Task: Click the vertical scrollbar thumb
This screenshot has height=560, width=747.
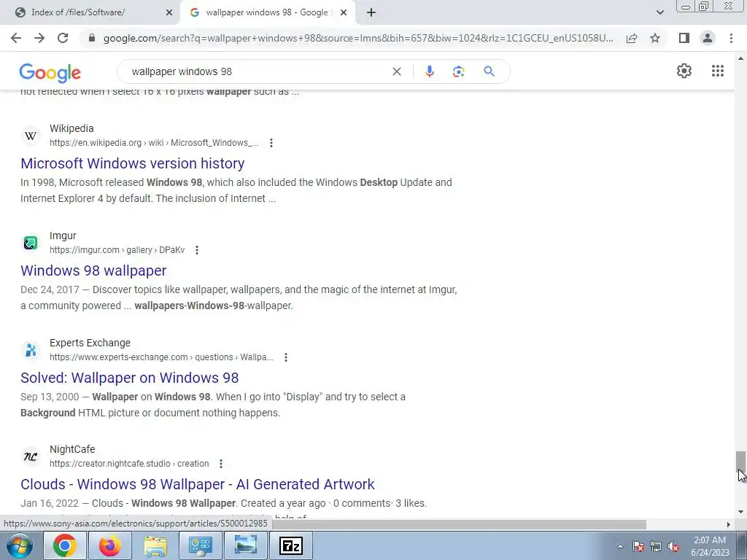Action: coord(740,462)
